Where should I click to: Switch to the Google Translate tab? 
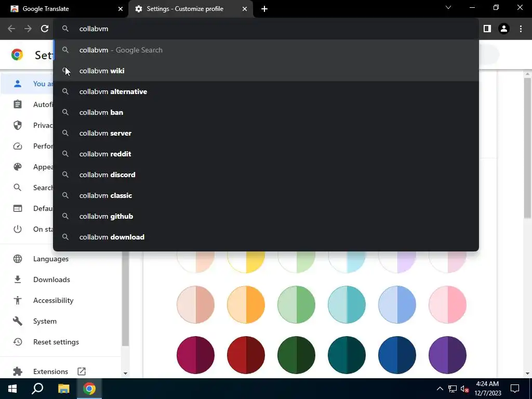click(64, 9)
